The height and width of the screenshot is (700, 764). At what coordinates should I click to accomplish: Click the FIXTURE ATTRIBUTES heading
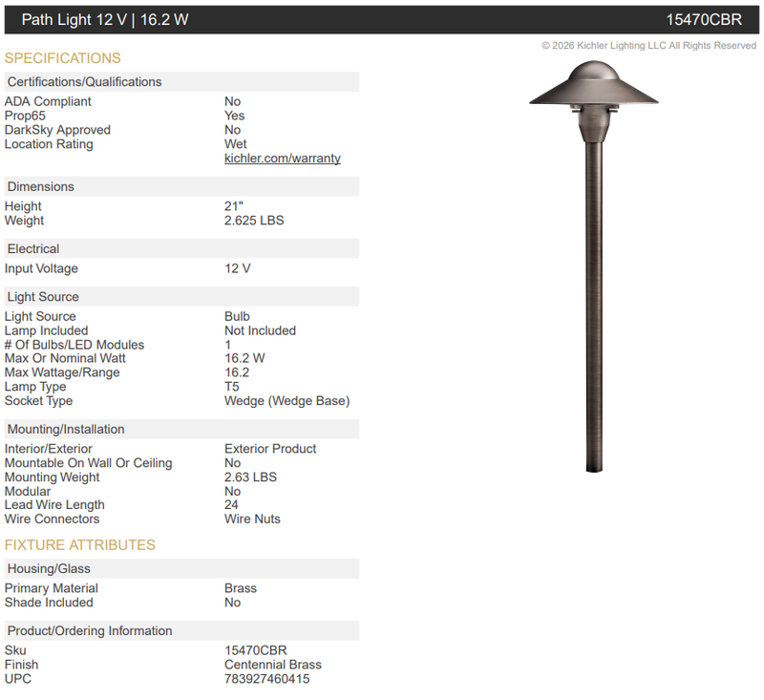80,544
